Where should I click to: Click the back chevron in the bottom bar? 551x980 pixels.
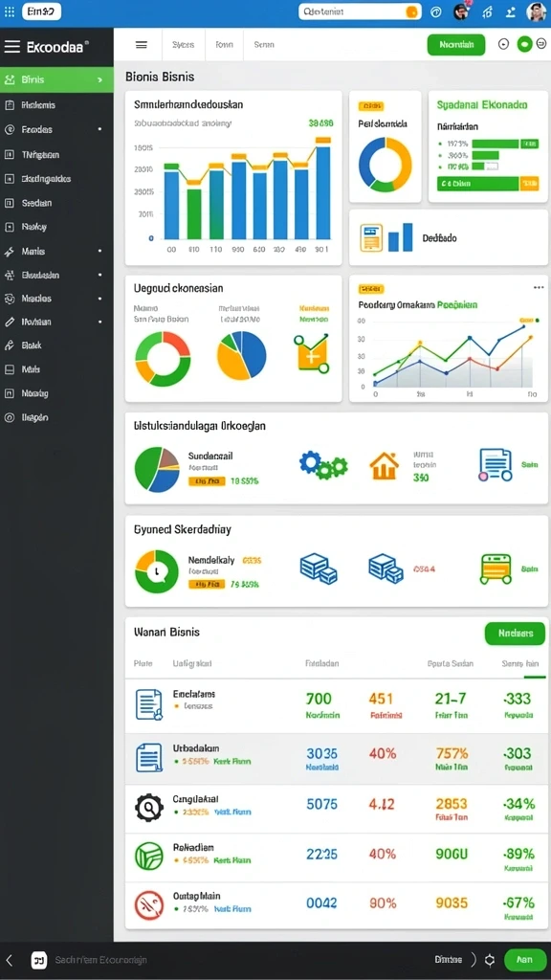click(x=9, y=959)
